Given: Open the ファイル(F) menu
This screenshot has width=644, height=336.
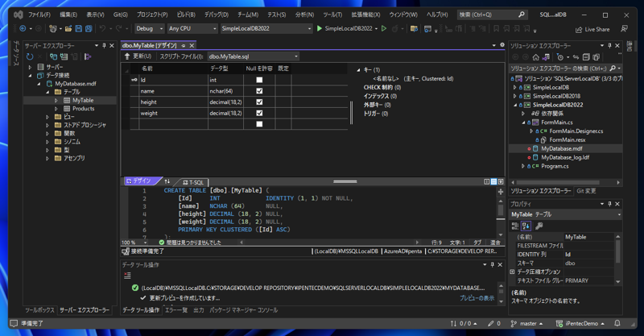Looking at the screenshot, I should tap(39, 15).
